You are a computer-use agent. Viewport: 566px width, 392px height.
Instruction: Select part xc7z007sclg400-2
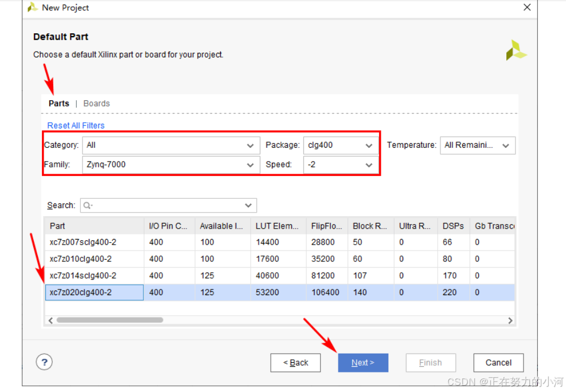point(83,242)
